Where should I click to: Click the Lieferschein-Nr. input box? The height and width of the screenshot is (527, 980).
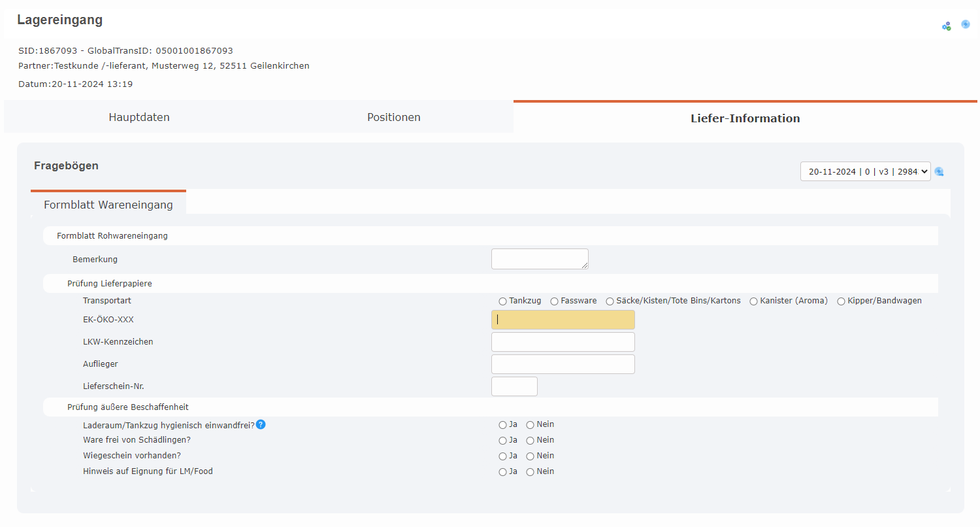[514, 386]
